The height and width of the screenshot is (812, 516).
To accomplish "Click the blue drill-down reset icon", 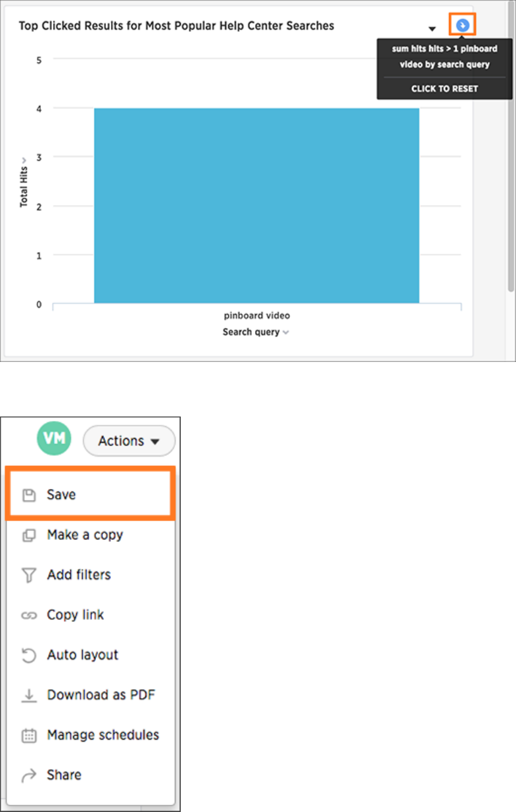I will click(x=463, y=25).
